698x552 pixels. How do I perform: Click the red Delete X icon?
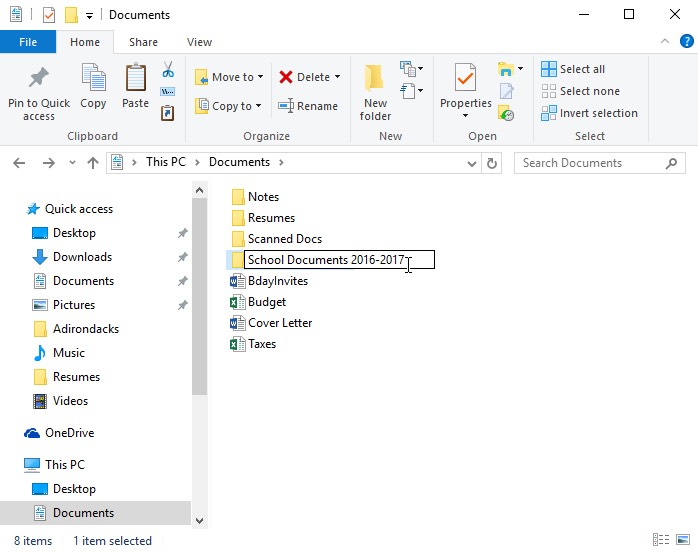point(286,77)
